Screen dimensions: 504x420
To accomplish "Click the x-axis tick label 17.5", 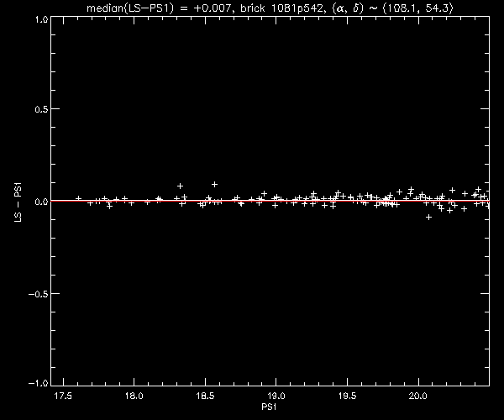I will tap(63, 396).
